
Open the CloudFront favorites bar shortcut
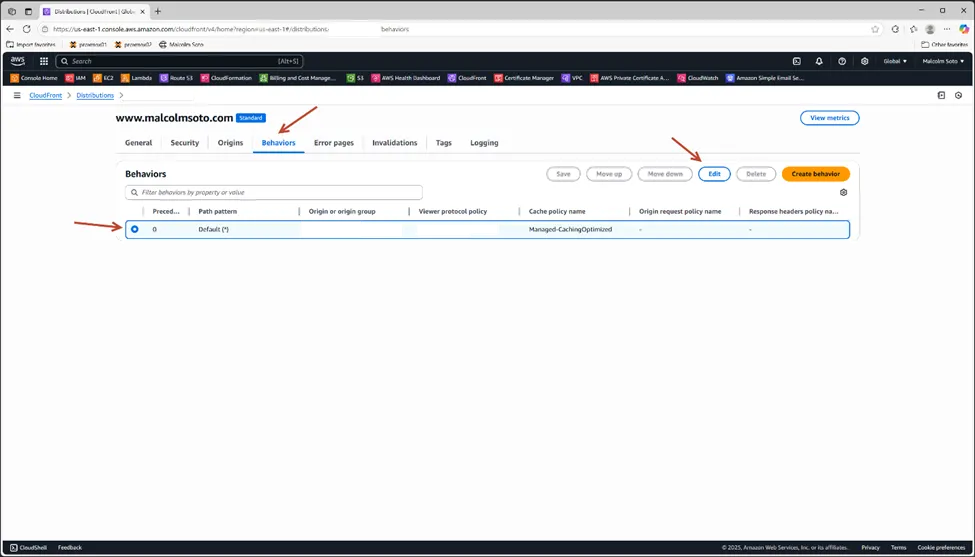[467, 78]
